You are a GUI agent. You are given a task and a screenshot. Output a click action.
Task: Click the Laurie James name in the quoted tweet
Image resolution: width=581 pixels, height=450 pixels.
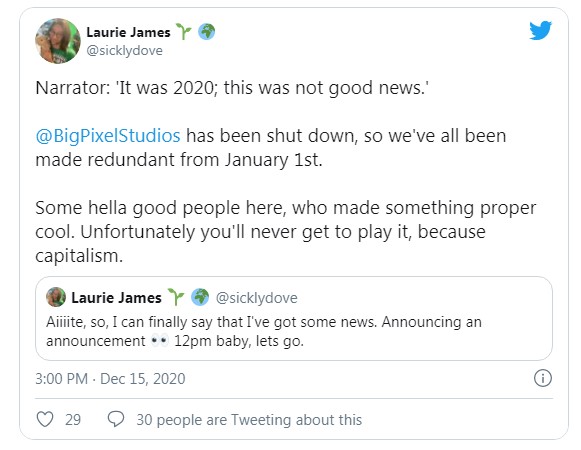pyautogui.click(x=116, y=298)
